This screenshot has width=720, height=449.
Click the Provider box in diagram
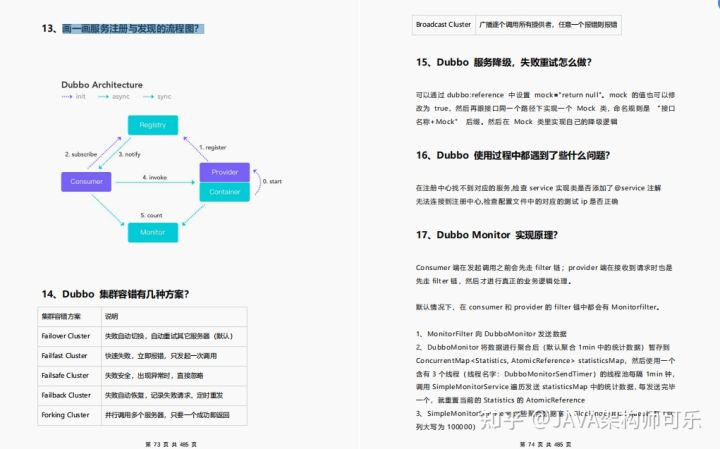coord(225,172)
